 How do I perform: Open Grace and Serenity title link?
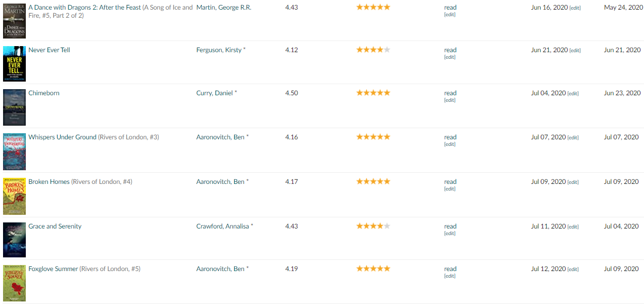click(x=55, y=226)
